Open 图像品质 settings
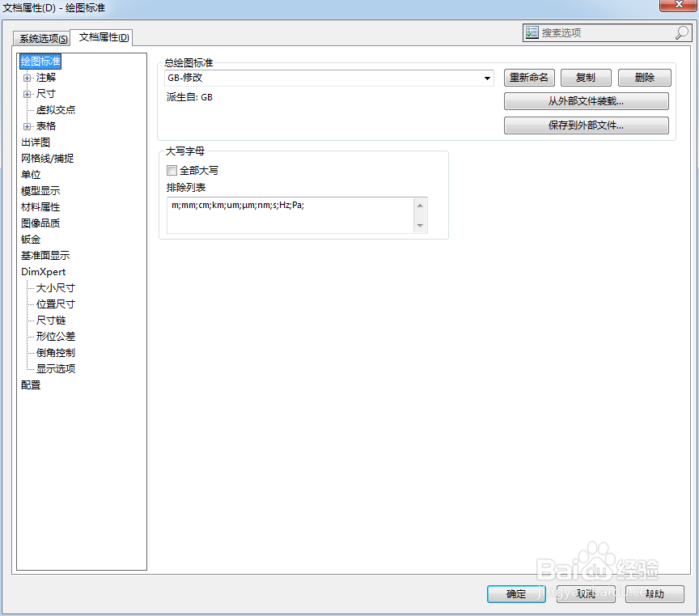This screenshot has width=699, height=616. (x=40, y=223)
